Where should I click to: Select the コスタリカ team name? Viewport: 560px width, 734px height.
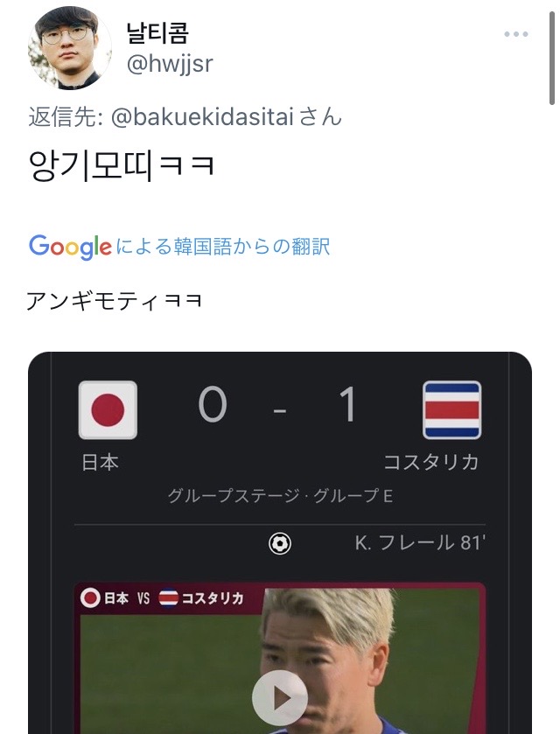tap(431, 462)
